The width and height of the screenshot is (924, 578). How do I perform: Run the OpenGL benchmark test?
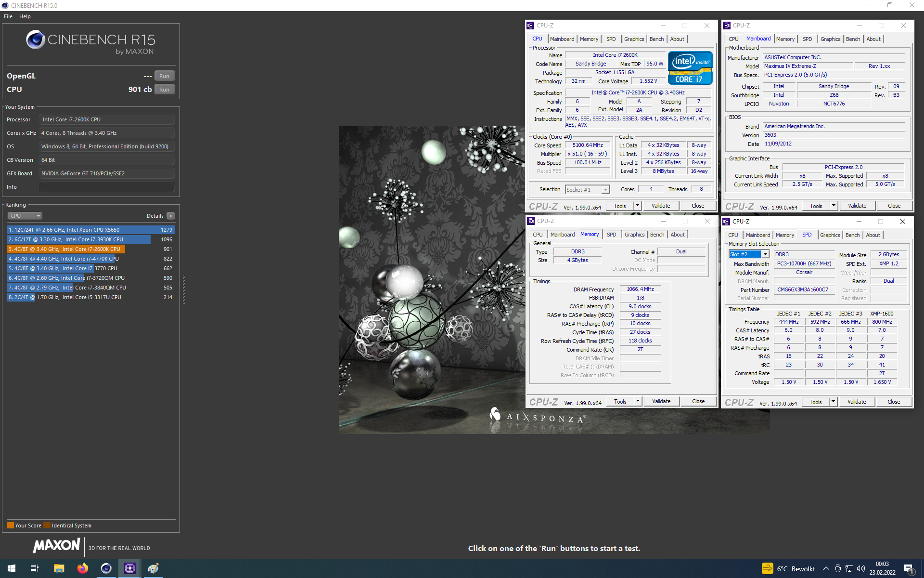click(164, 76)
